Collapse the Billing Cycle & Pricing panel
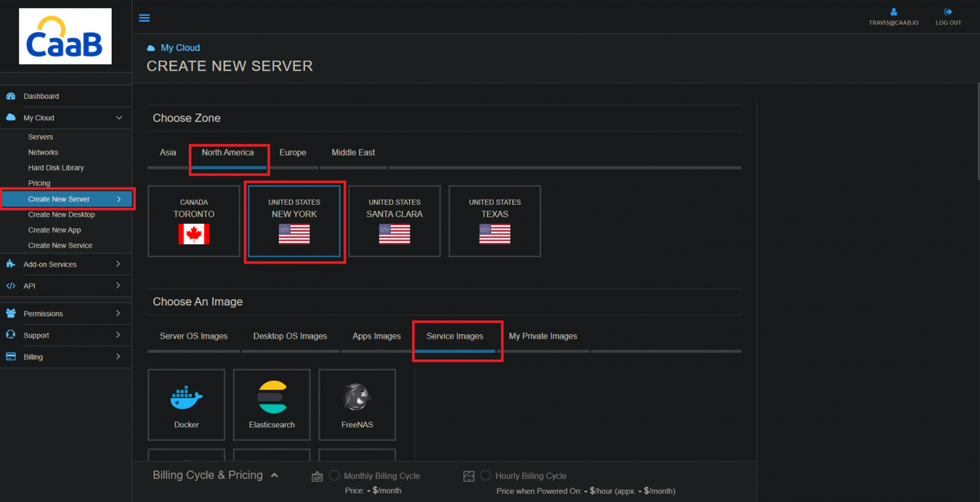The width and height of the screenshot is (980, 502). 274,475
